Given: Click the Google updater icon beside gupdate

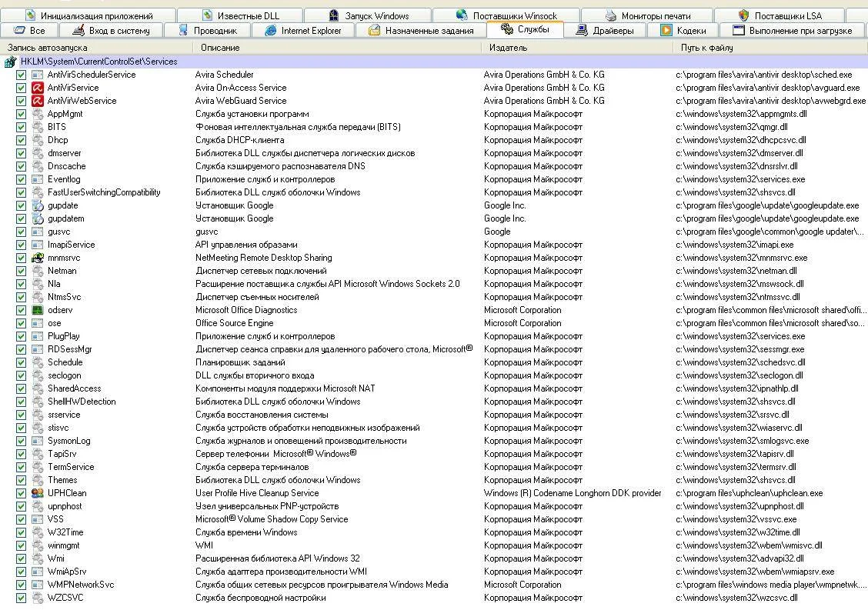Looking at the screenshot, I should click(x=37, y=205).
